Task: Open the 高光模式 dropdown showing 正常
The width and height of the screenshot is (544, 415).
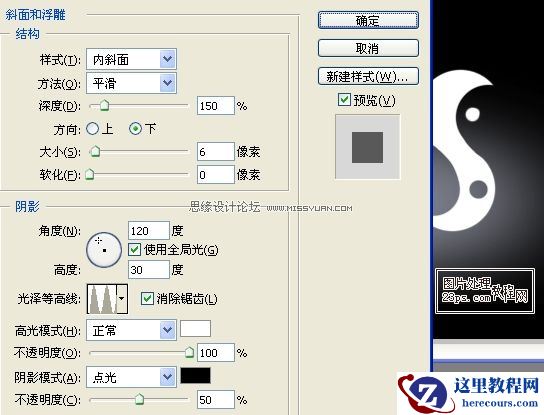Action: click(131, 330)
